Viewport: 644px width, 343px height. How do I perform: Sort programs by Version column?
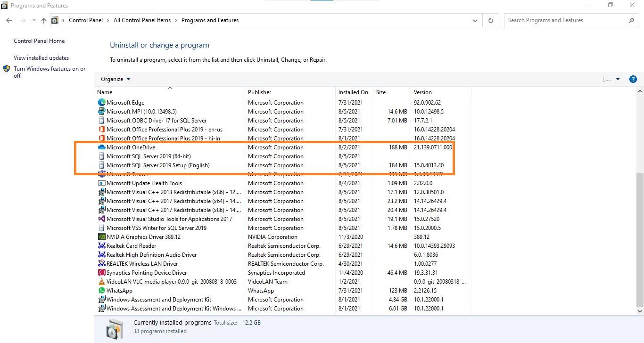[x=440, y=92]
